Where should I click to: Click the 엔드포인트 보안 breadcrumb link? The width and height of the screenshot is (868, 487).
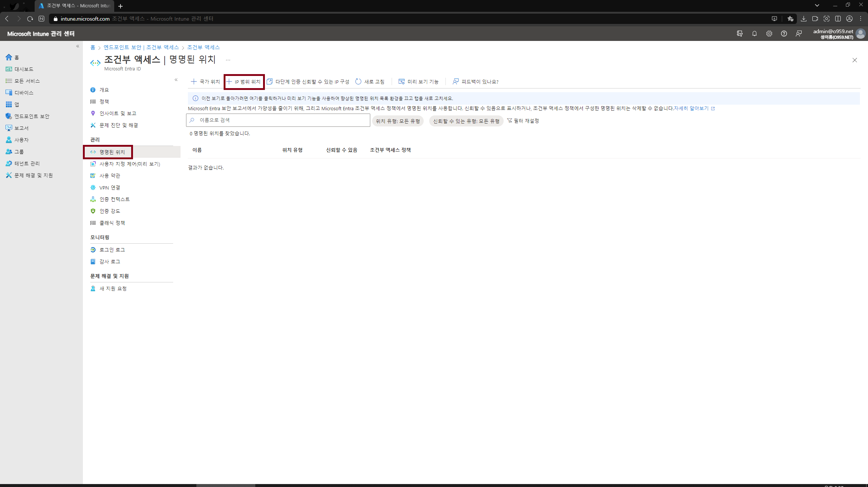[x=122, y=47]
